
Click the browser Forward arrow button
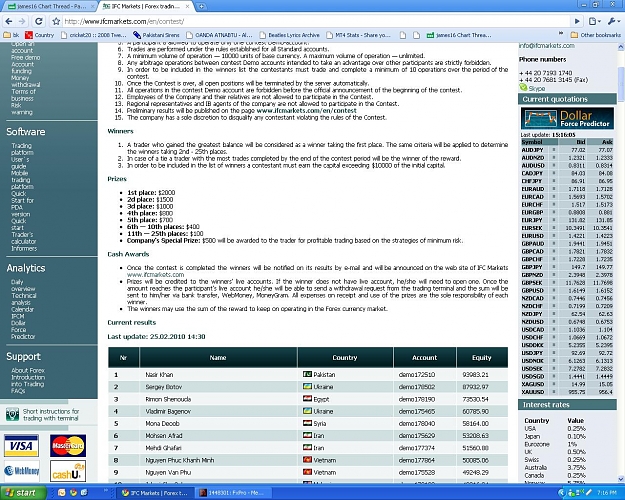[22, 21]
